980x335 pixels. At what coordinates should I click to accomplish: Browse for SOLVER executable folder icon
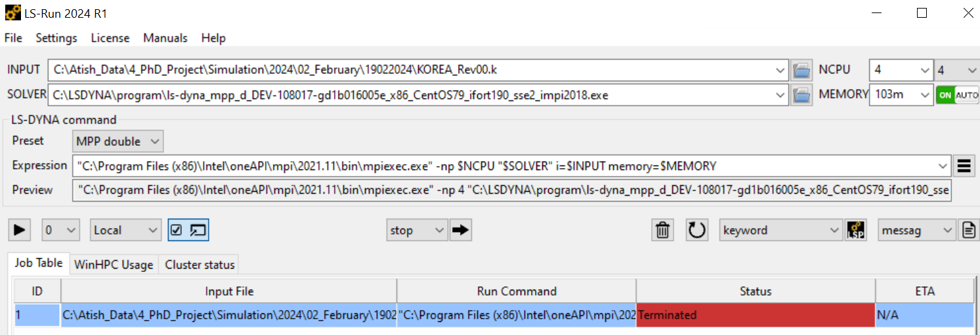801,95
